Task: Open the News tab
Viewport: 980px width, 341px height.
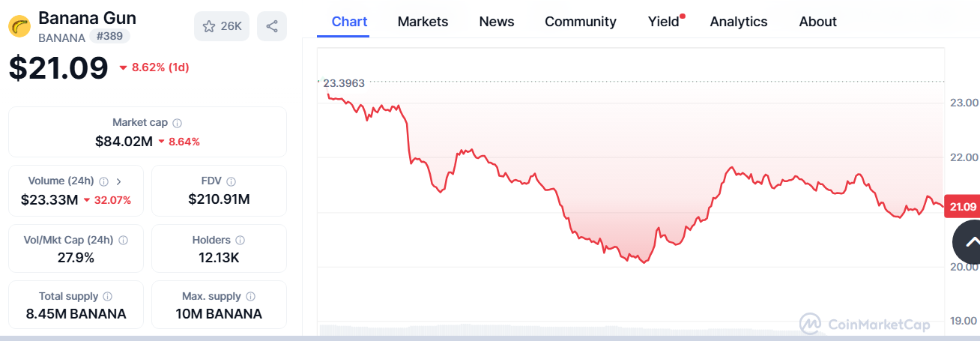Action: [497, 22]
